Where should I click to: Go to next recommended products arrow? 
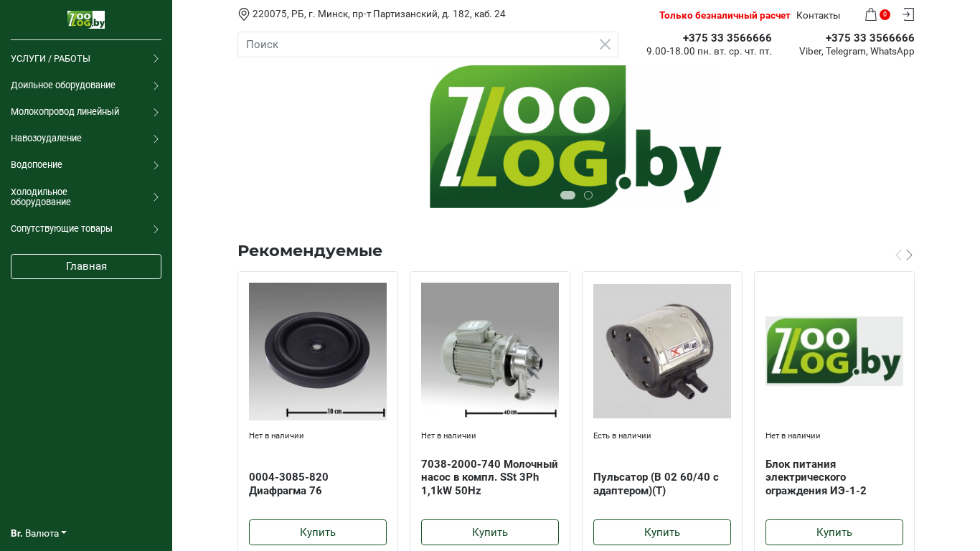point(910,255)
